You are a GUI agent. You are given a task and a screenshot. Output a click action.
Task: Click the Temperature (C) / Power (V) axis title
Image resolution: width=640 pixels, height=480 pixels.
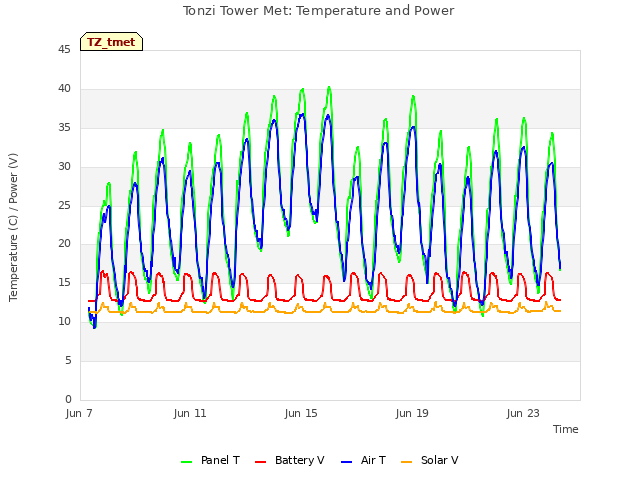point(13,227)
